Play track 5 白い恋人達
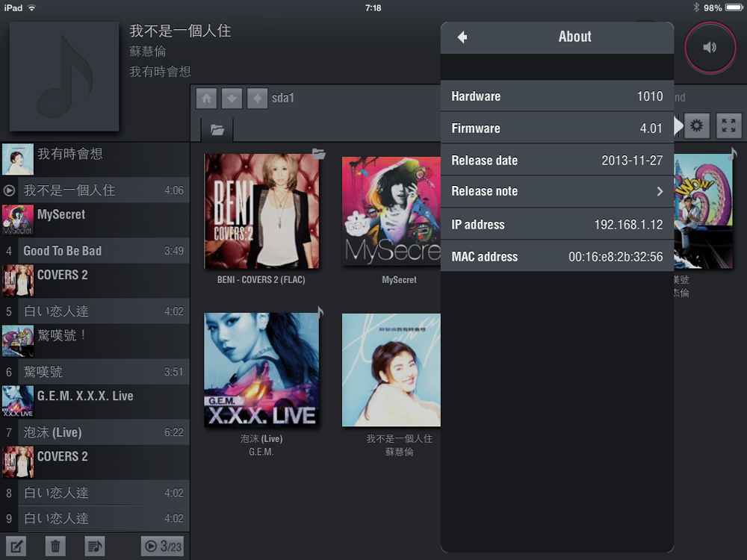 95,311
